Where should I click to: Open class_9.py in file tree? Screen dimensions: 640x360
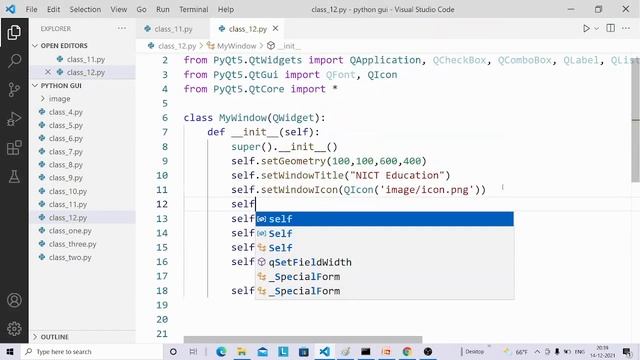click(x=66, y=178)
